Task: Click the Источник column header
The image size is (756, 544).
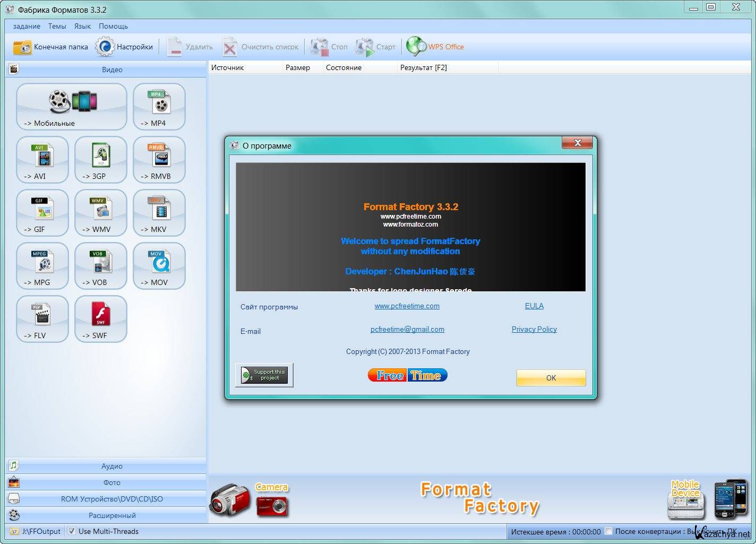Action: pyautogui.click(x=227, y=67)
